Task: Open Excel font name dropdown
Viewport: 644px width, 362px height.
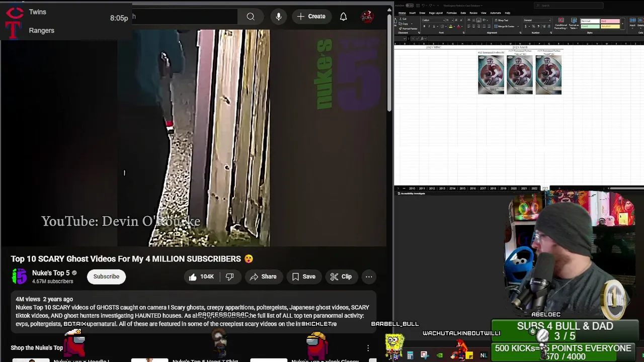Action: (x=444, y=20)
